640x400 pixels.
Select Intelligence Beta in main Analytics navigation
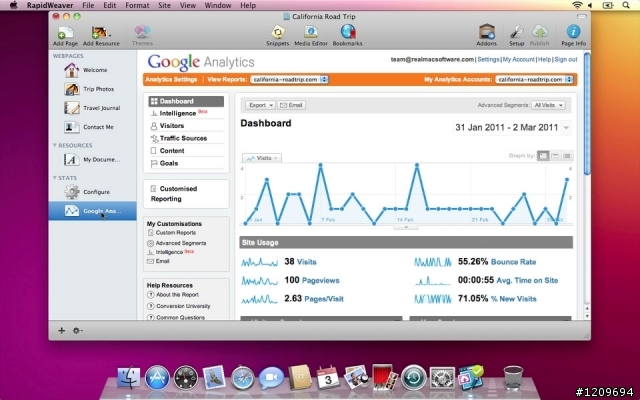[x=180, y=113]
